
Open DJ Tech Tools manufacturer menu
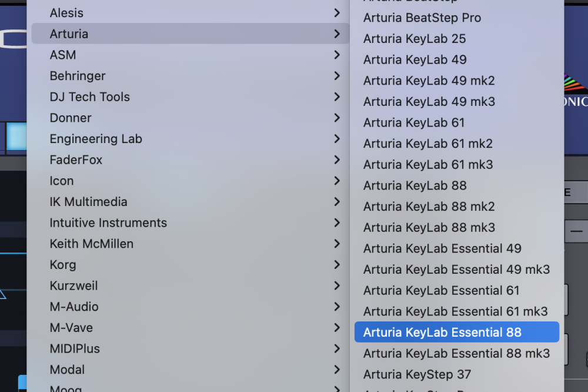click(x=89, y=97)
